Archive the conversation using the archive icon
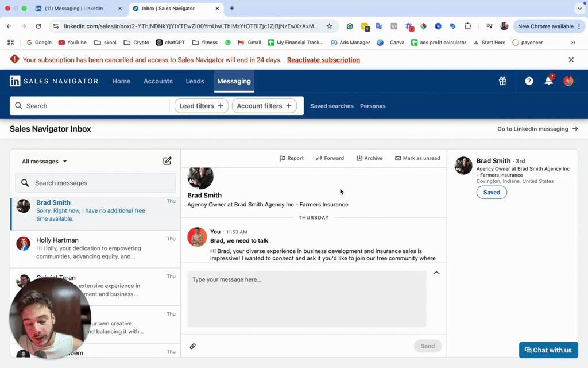Screen dimensions: 588x368 (369, 158)
